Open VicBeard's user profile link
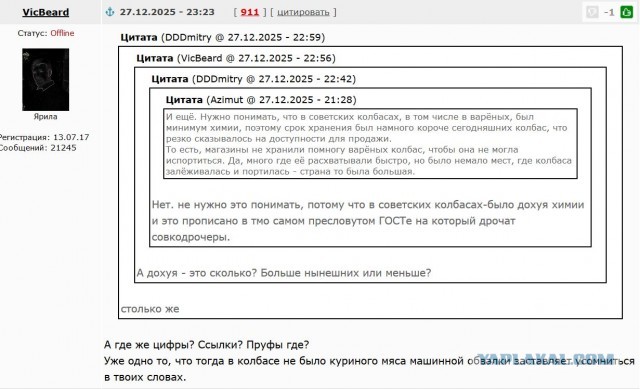 point(45,12)
